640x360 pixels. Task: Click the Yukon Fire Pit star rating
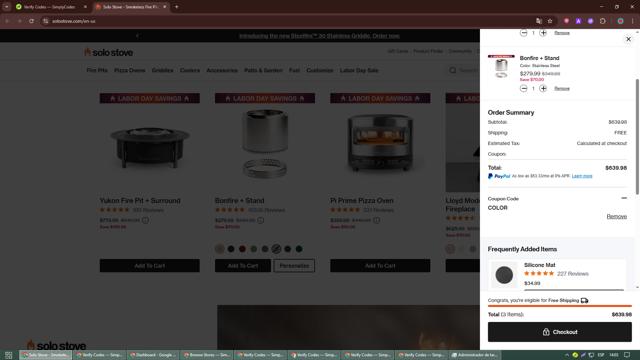pos(115,210)
